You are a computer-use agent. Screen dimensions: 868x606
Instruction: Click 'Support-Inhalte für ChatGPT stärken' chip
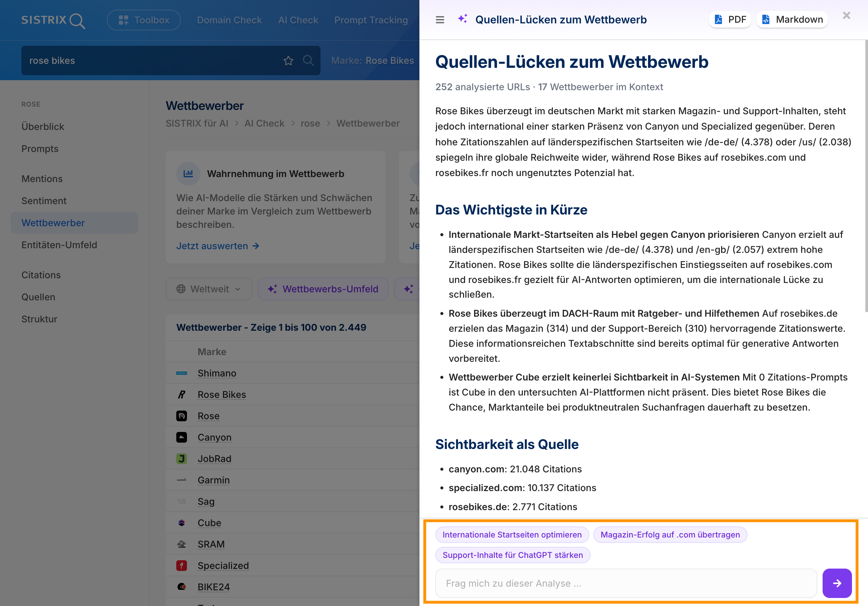click(513, 555)
